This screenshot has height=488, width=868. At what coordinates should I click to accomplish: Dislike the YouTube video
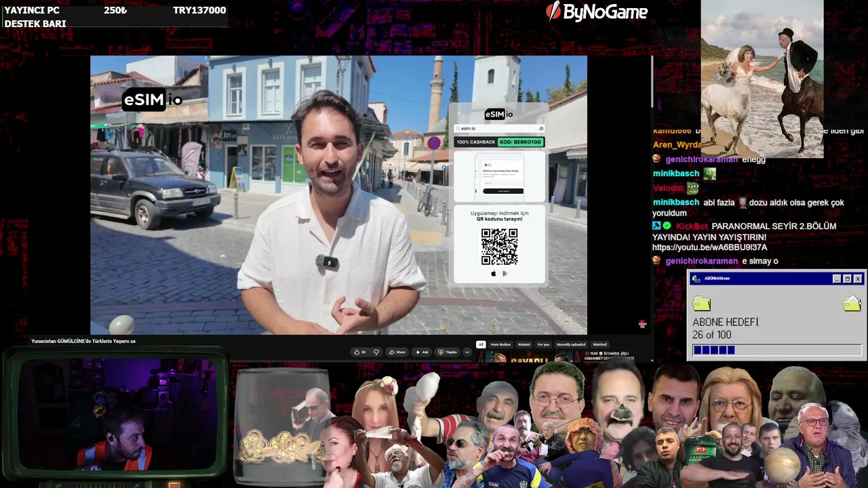(376, 352)
